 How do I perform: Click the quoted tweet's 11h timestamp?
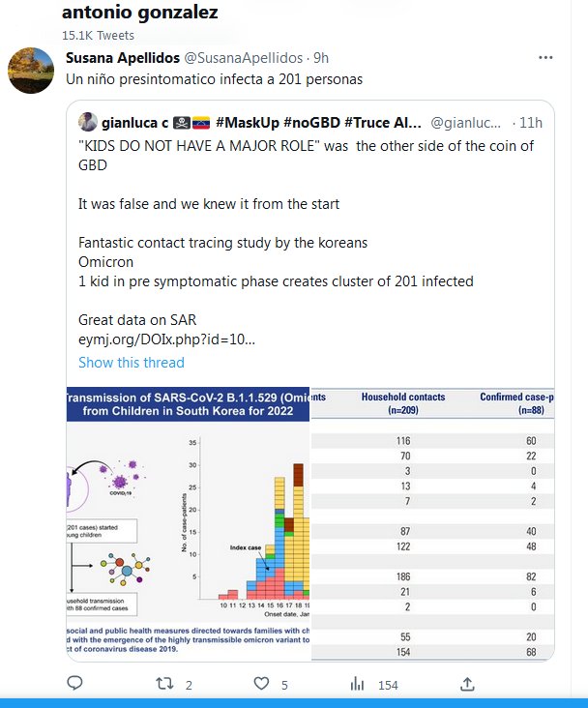[x=531, y=123]
